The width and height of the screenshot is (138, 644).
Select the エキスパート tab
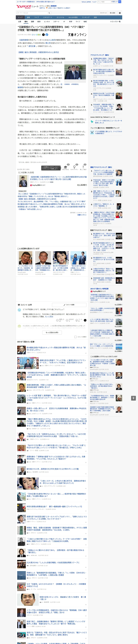[48, 17]
